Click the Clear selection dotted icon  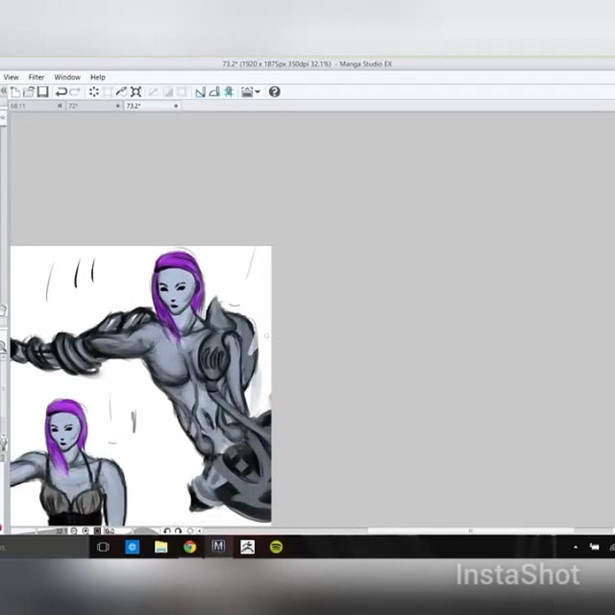click(x=94, y=92)
